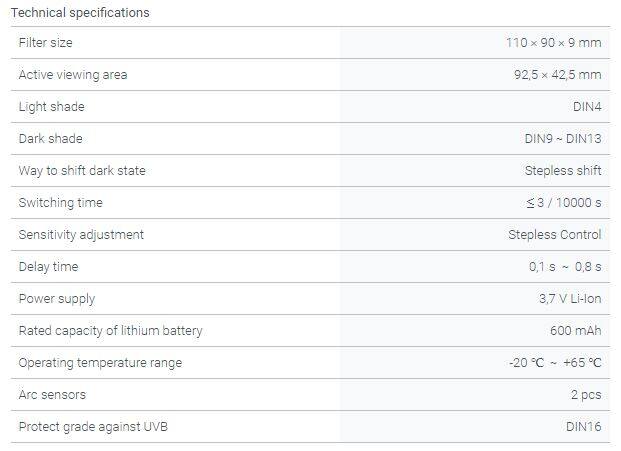Click the Operating temperature range label
The image size is (621, 451).
100,363
